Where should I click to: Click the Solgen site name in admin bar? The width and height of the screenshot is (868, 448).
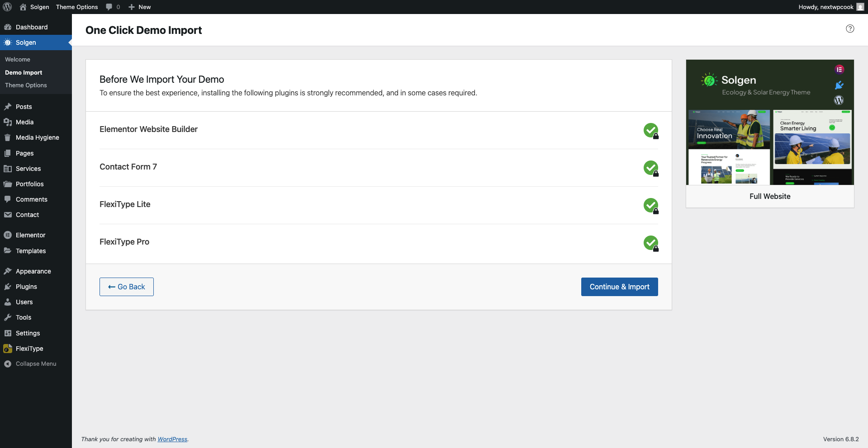click(40, 7)
